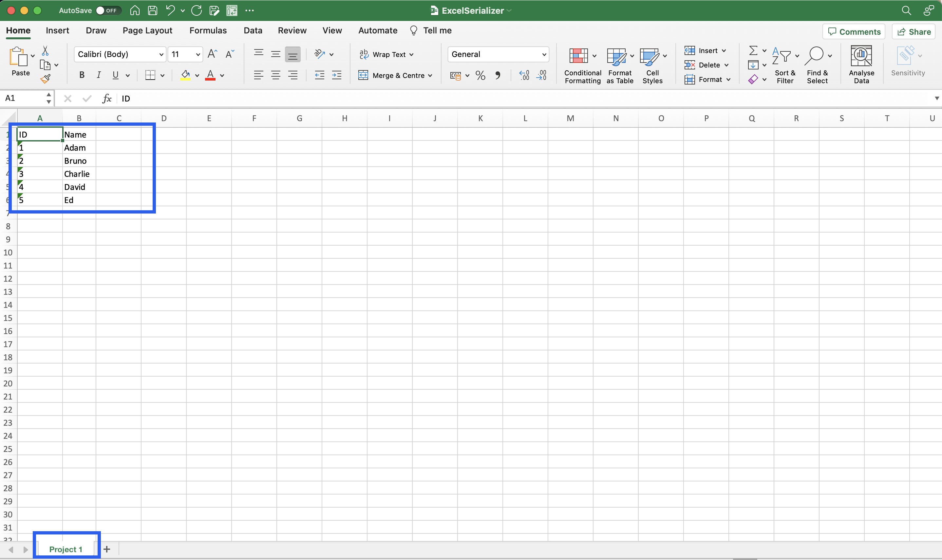Switch to the Page Layout tab

coord(147,30)
